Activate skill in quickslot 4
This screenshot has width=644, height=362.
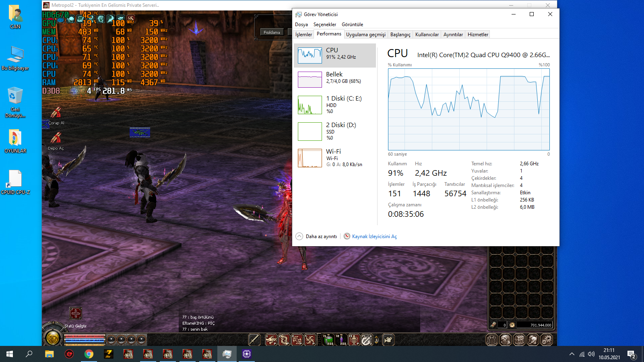(310, 340)
